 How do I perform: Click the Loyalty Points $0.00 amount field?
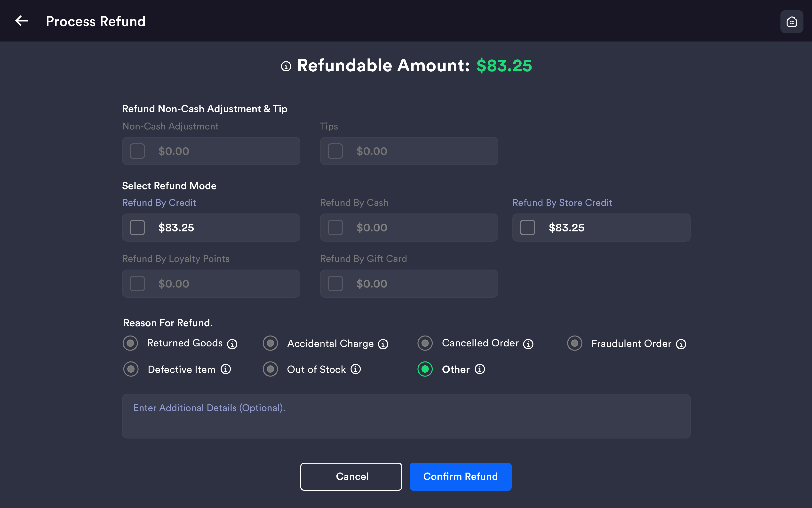click(x=211, y=283)
